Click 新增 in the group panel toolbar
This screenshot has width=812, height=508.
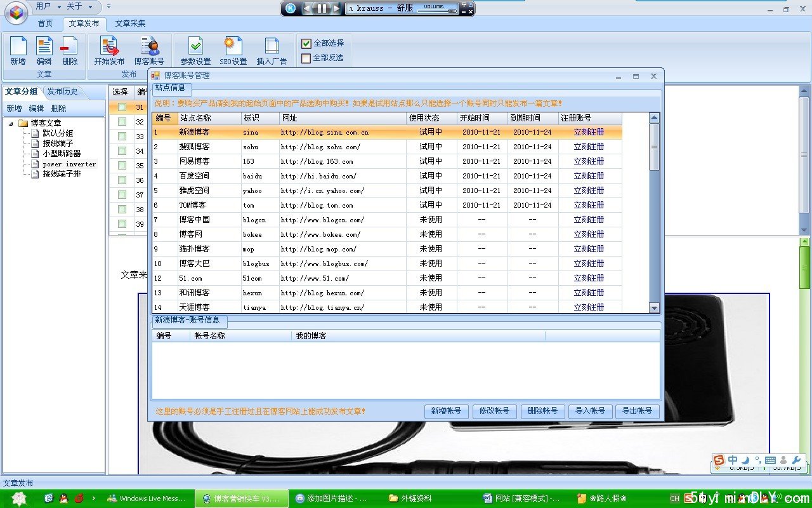(14, 109)
